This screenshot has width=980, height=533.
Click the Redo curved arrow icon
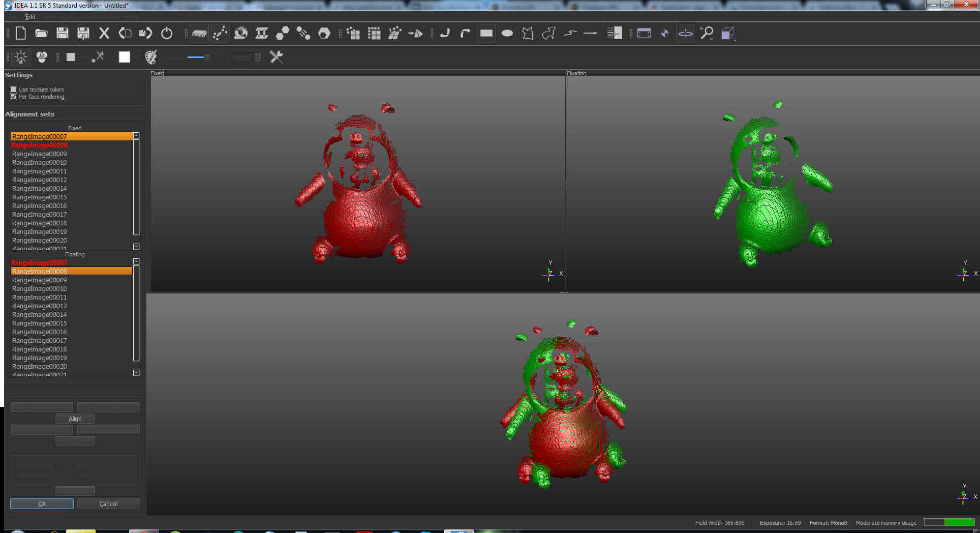465,34
